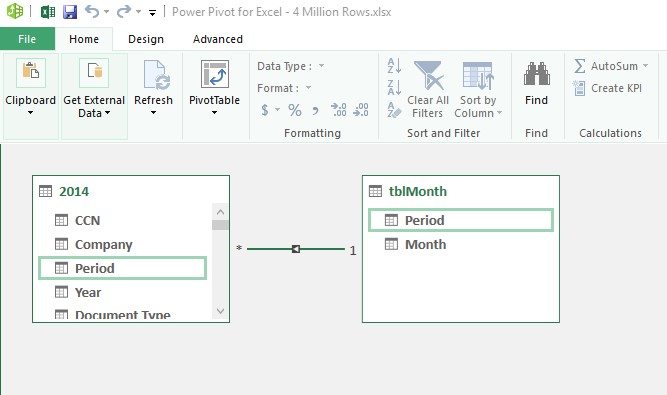
Task: Click the 2014 table scrollbar thumb
Action: 220,225
